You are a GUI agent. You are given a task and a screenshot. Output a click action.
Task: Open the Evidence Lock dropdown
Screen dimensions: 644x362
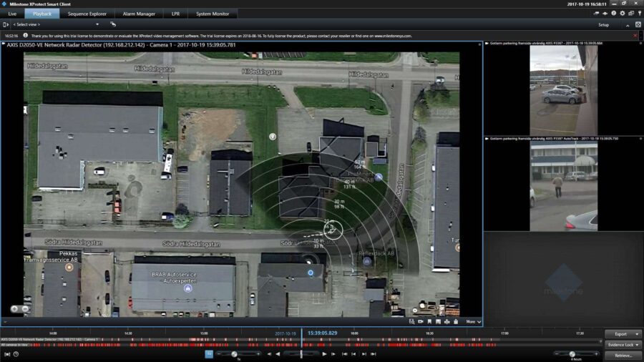pyautogui.click(x=623, y=345)
